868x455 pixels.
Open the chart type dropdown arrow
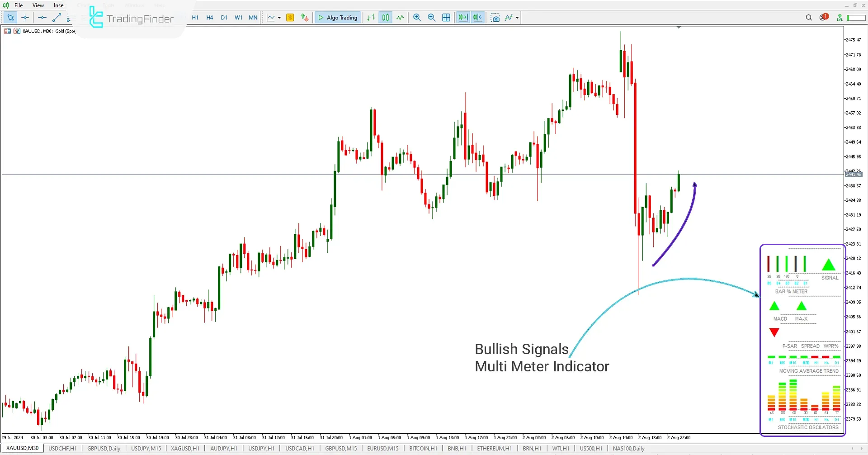tap(279, 18)
